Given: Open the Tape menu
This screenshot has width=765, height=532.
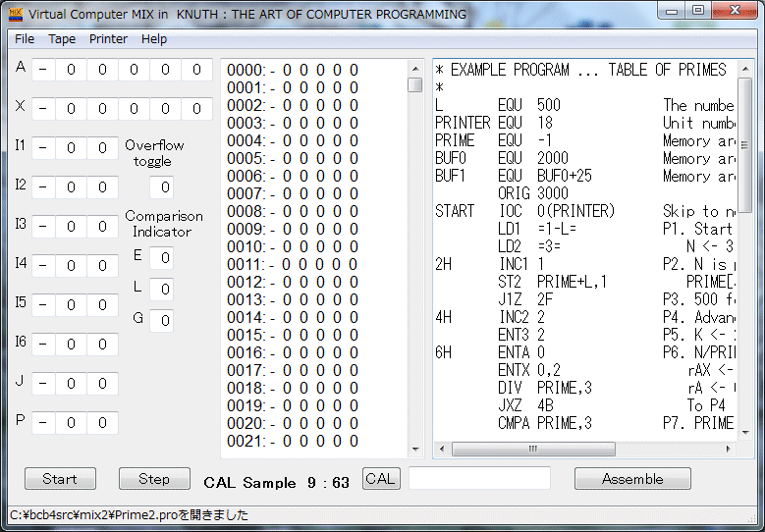Looking at the screenshot, I should [x=62, y=39].
